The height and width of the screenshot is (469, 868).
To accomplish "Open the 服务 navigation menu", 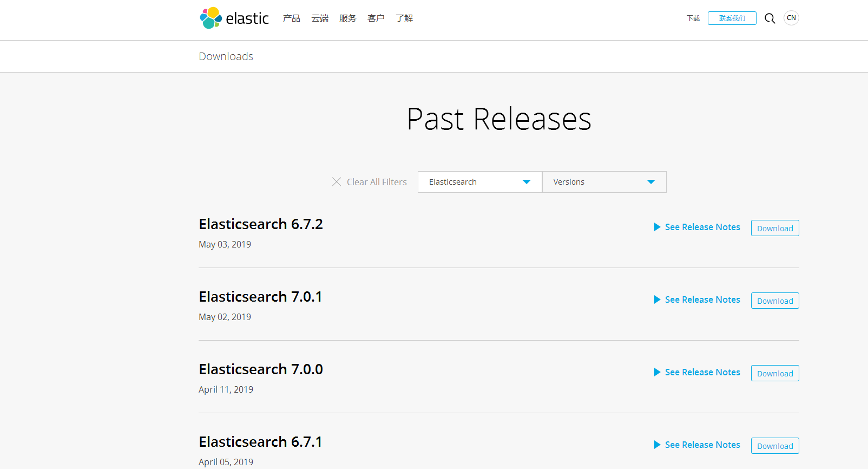I will click(x=347, y=18).
